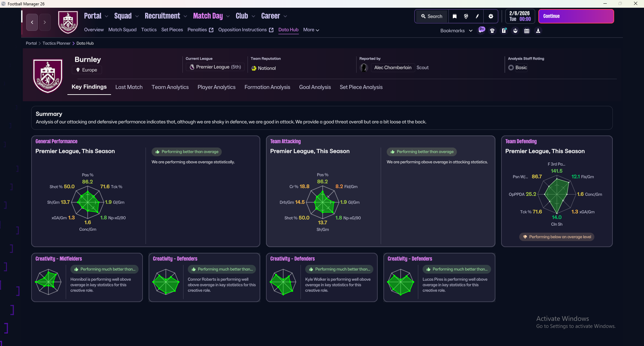This screenshot has width=644, height=346.
Task: Click the bookmark flag icon in toolbar
Action: tap(454, 16)
